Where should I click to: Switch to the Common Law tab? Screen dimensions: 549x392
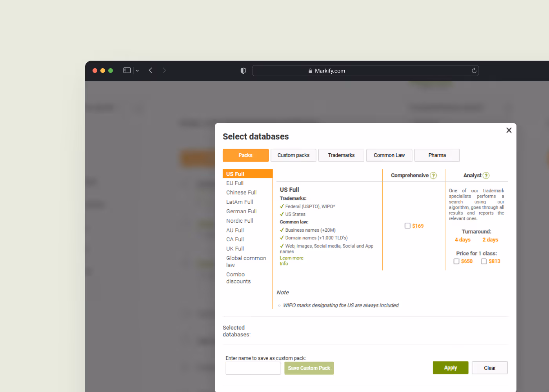389,155
